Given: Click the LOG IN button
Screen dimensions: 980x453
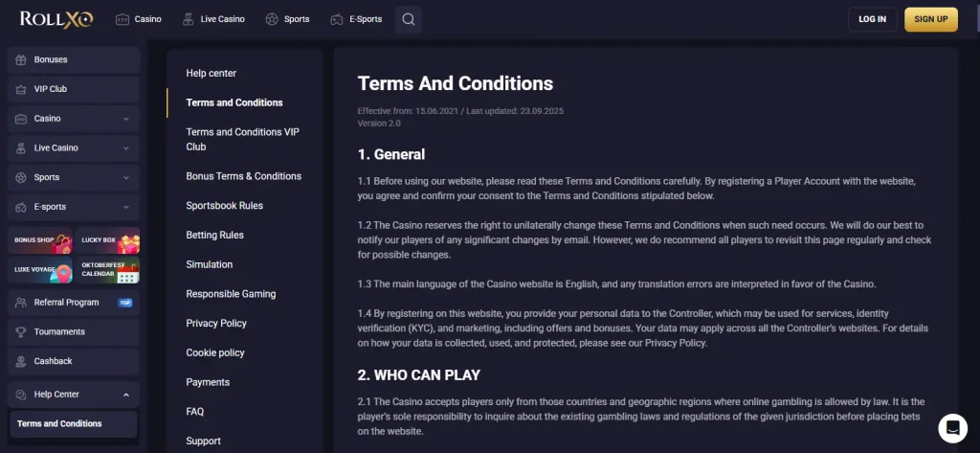Looking at the screenshot, I should [x=873, y=19].
